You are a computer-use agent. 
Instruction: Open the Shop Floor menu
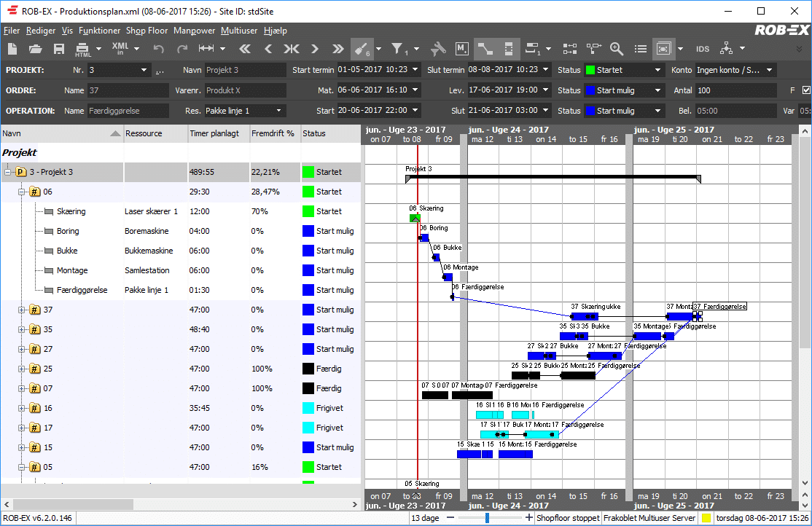pyautogui.click(x=147, y=31)
